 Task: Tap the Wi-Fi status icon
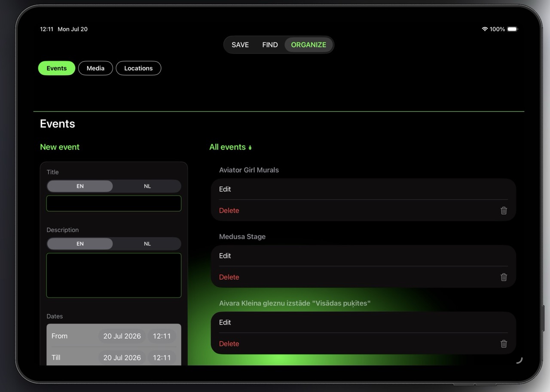pos(485,29)
